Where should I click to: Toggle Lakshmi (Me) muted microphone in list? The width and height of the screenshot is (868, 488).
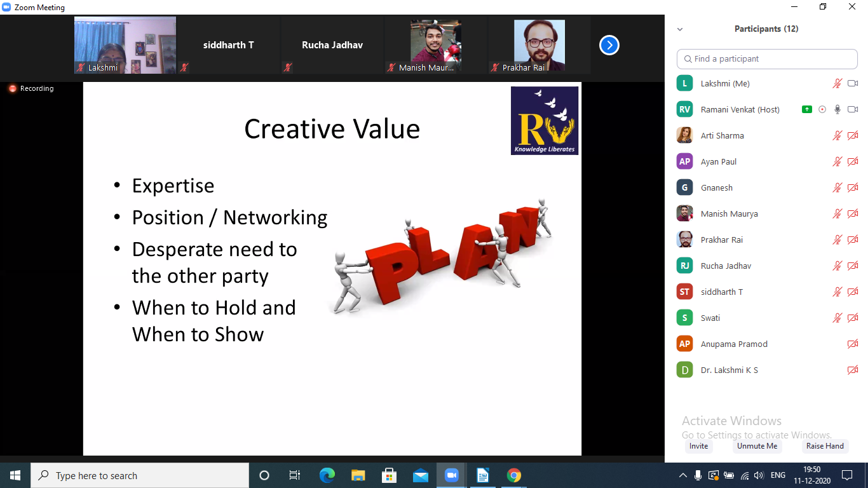tap(837, 83)
